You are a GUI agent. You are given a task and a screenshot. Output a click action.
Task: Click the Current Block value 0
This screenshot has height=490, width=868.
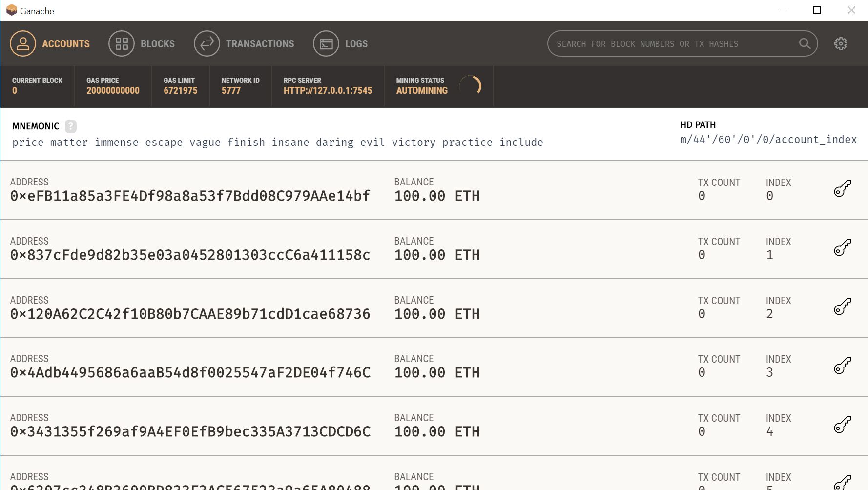15,91
